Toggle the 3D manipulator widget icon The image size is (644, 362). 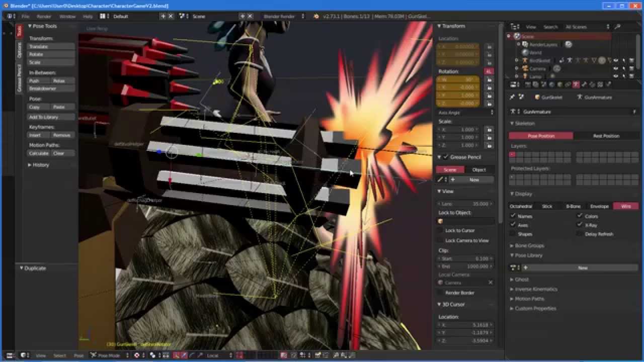(x=176, y=355)
